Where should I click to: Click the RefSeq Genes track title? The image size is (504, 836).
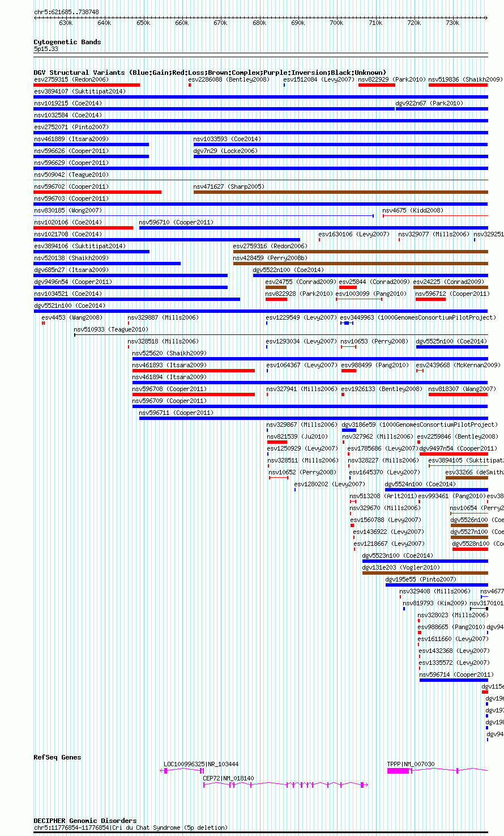[x=57, y=757]
